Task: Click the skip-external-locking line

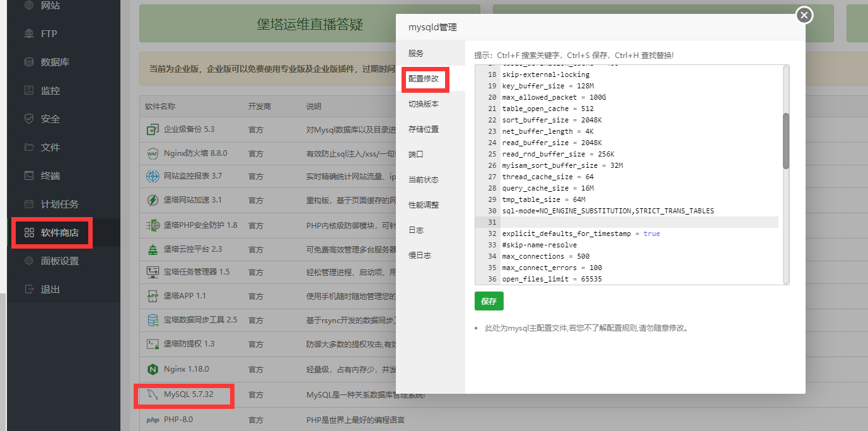Action: point(546,74)
